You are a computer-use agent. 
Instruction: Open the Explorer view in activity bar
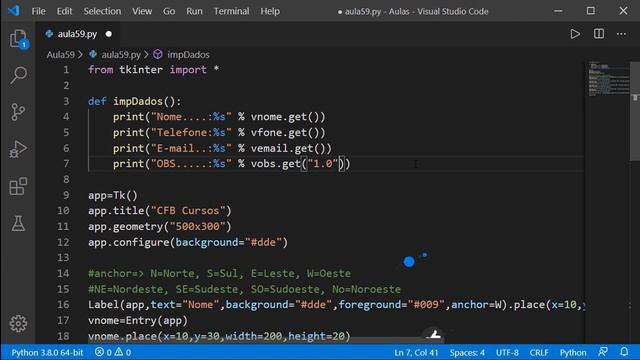coord(18,39)
